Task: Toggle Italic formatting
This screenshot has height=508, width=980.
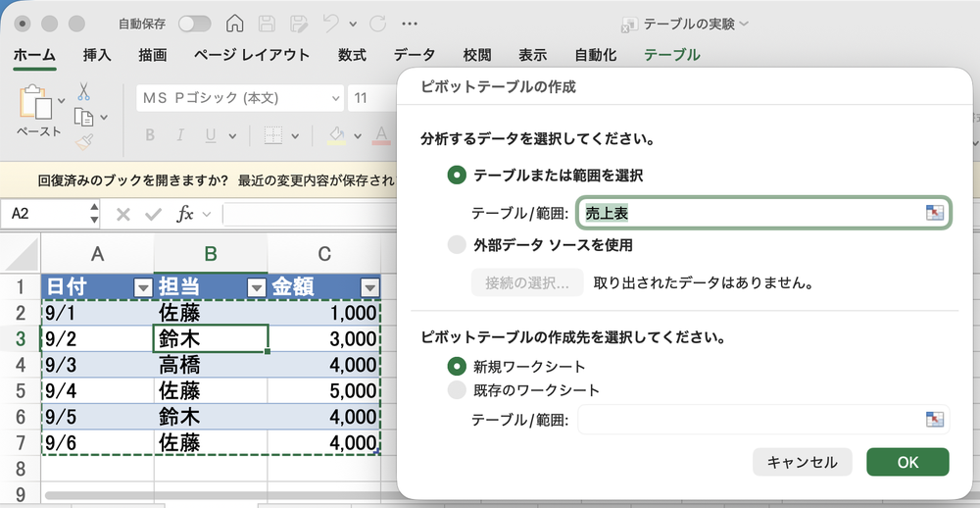Action: coord(180,135)
